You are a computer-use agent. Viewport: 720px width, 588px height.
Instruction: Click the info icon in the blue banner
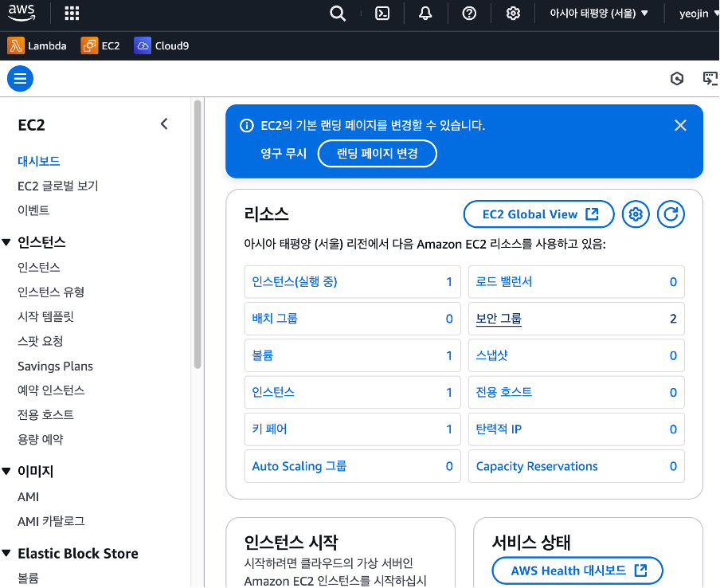247,125
